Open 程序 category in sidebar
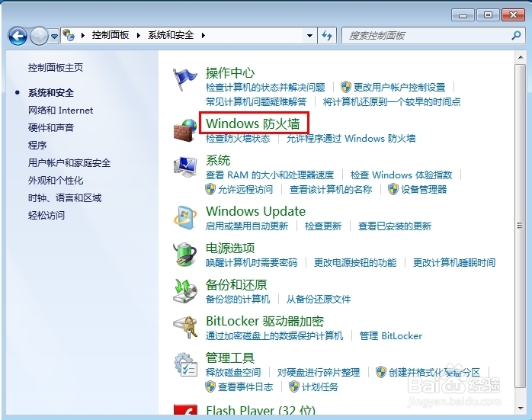This screenshot has height=420, width=532. coord(37,145)
